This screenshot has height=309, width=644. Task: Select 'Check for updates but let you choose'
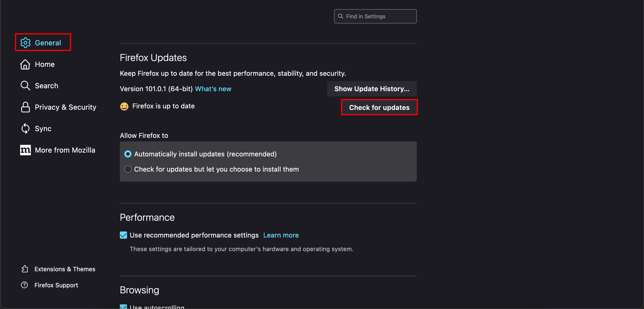point(128,169)
